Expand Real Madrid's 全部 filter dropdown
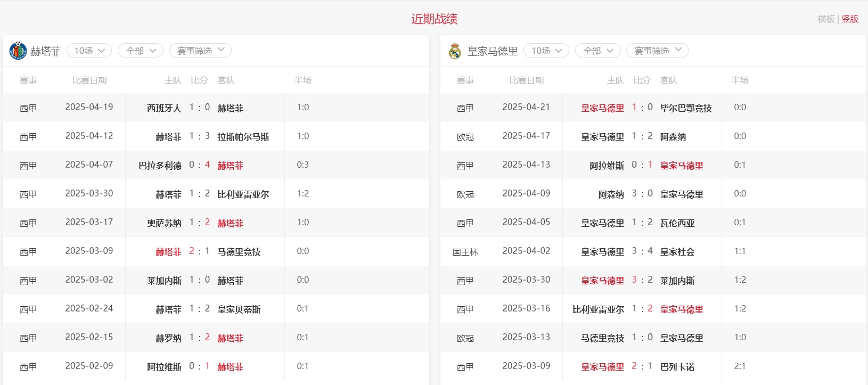 click(598, 51)
